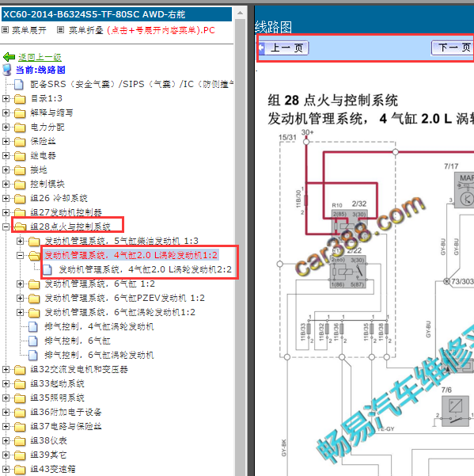Viewport: 474px width, 476px height.
Task: Collapse 发动机管理系统, 4气缸2.0 L涡轮发动机1:2
Action: 20,255
